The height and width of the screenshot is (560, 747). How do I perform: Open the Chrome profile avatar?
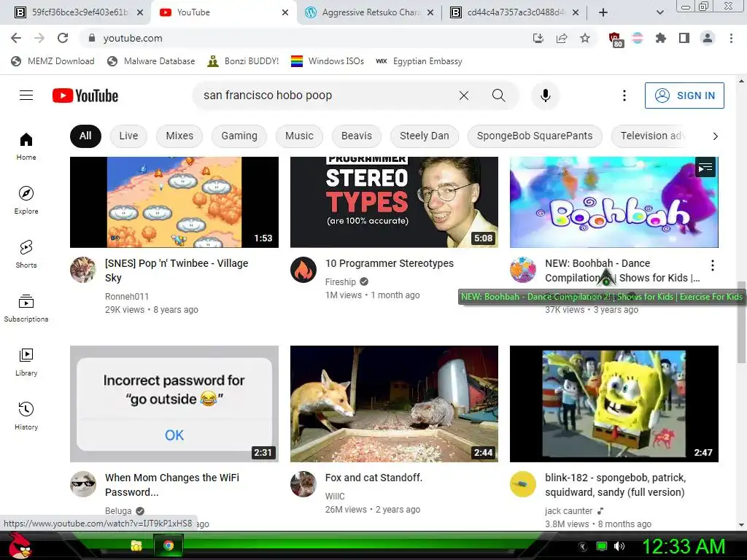pos(708,38)
